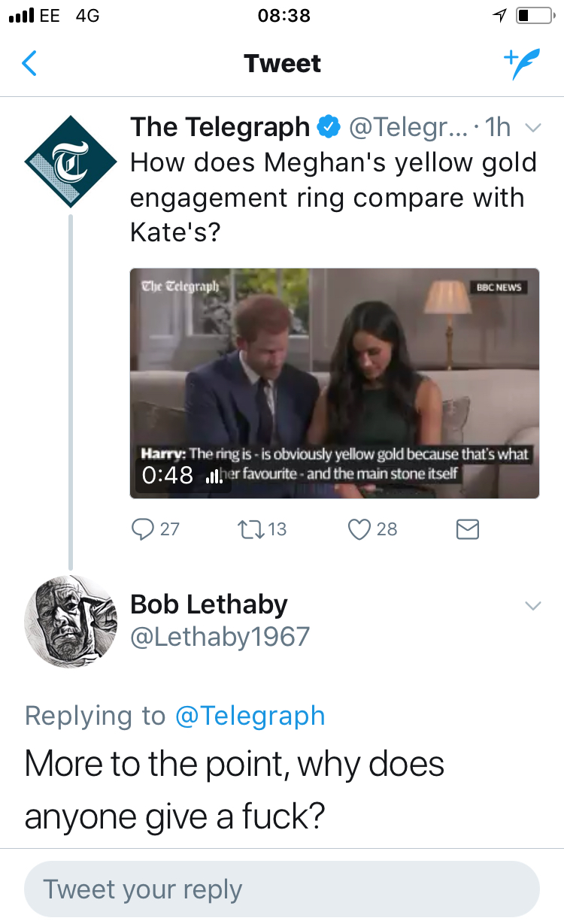This screenshot has height=924, width=564.
Task: Compose new tweet with feather icon
Action: tap(522, 64)
